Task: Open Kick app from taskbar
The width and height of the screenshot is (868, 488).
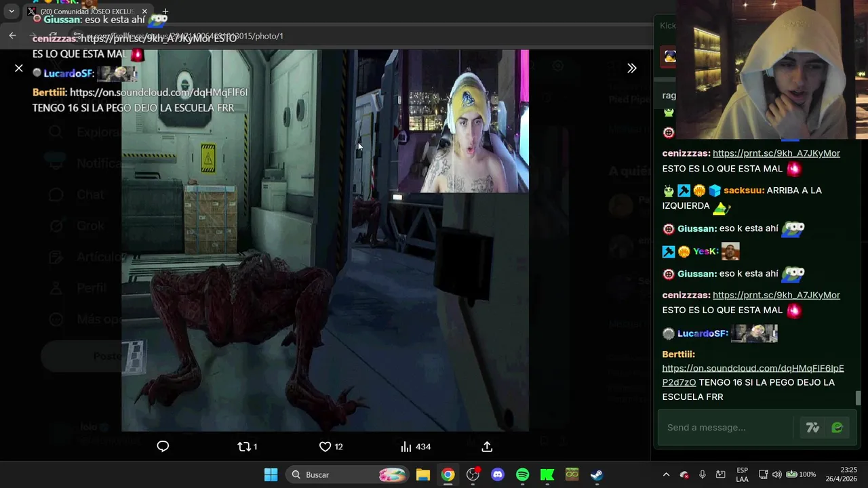Action: coord(547,474)
